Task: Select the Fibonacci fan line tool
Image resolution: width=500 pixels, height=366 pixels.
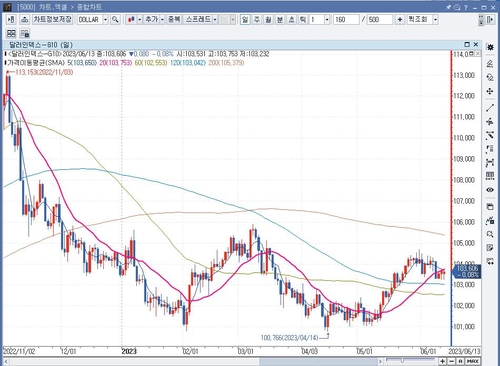Action: [x=490, y=135]
